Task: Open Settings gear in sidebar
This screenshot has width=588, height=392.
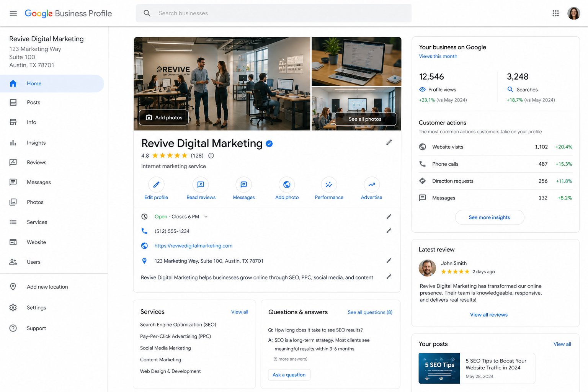Action: 13,308
